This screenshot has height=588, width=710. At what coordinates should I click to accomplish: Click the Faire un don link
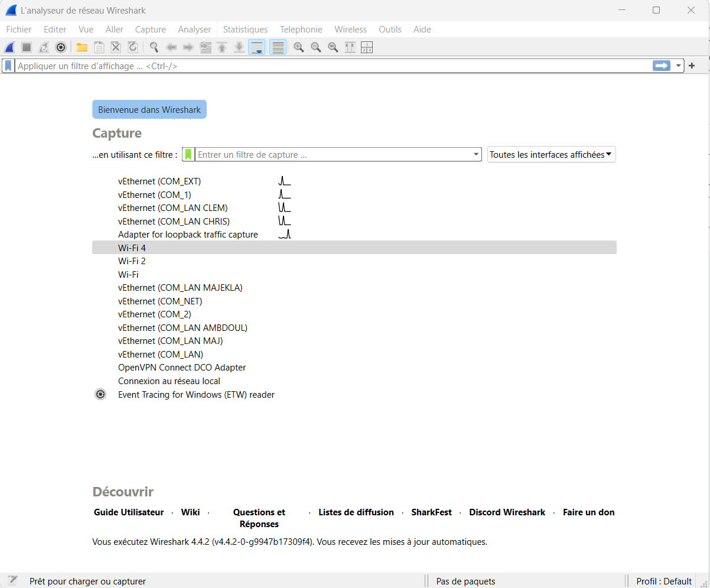point(588,512)
